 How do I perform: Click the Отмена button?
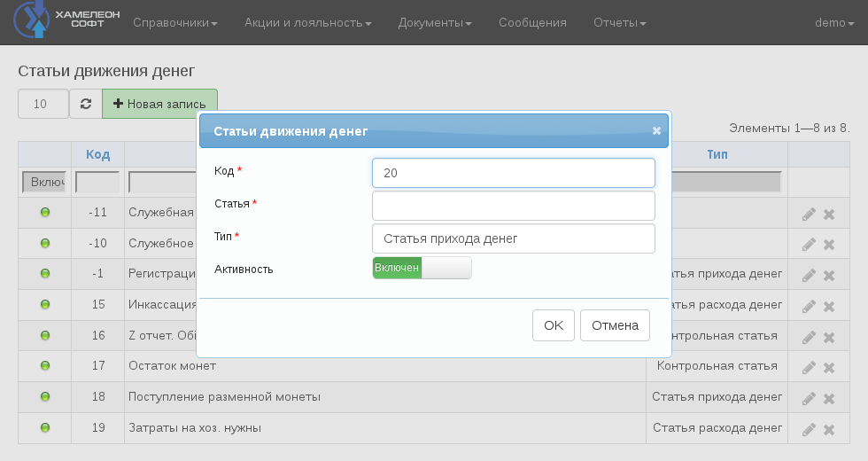coord(615,325)
